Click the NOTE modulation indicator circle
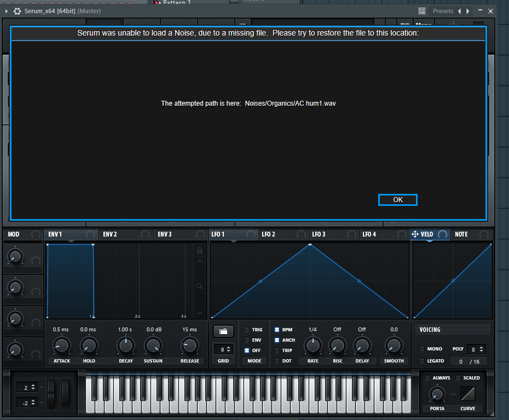Screen dimensions: 509x420 [x=484, y=234]
